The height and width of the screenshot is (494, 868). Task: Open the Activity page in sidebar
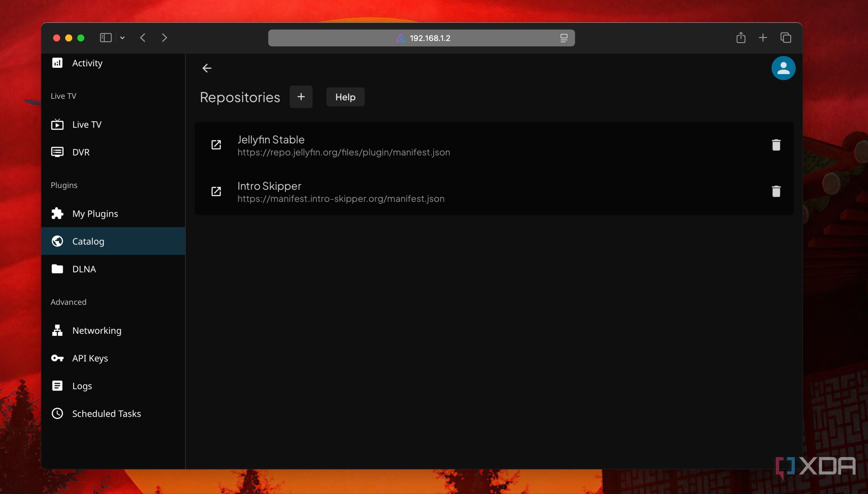coord(113,63)
